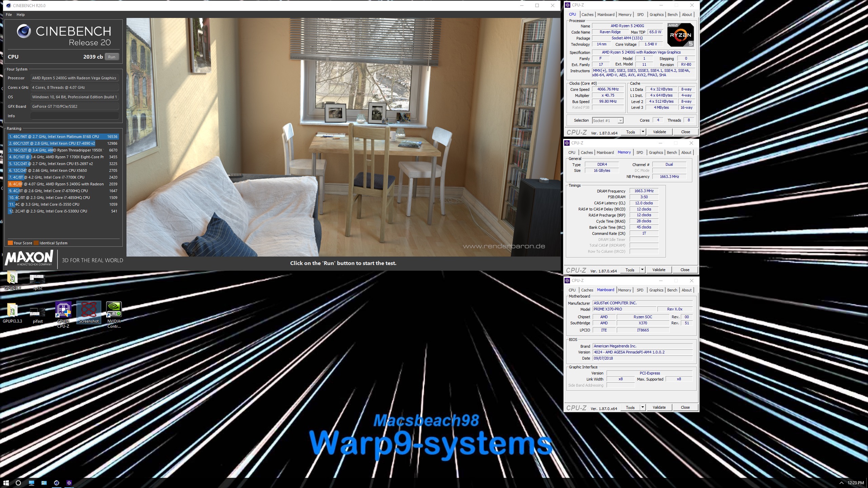Open Graphics tab in the middle CPU-Z window
Screen dimensions: 868x488
click(656, 152)
